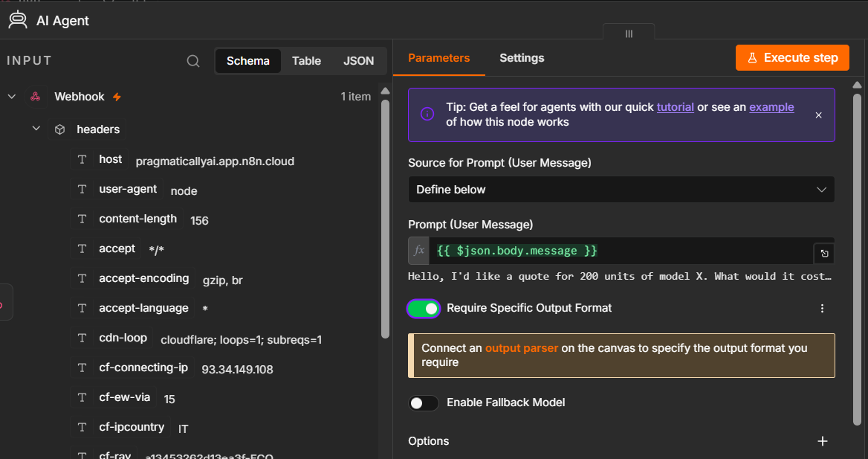Switch to the JSON view tab
Viewport: 868px width, 459px height.
pos(358,61)
